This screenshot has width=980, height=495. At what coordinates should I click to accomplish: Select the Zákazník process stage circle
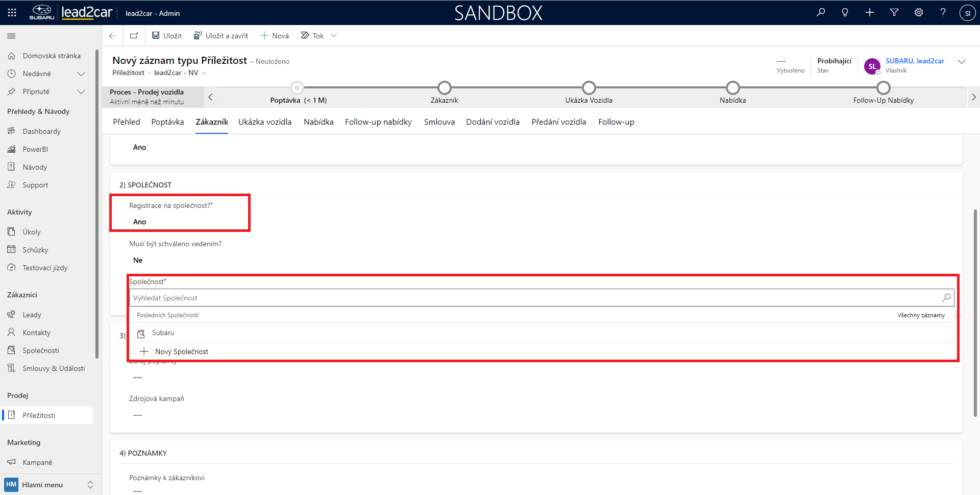[x=444, y=88]
